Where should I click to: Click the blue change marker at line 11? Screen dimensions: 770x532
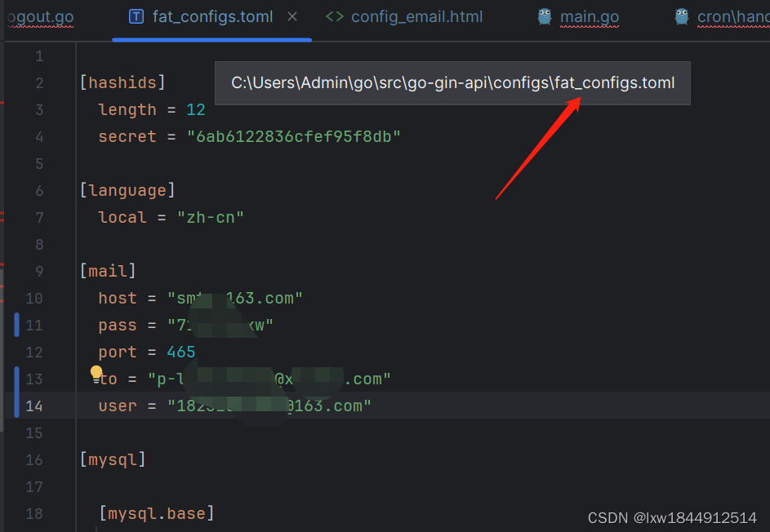[x=16, y=325]
